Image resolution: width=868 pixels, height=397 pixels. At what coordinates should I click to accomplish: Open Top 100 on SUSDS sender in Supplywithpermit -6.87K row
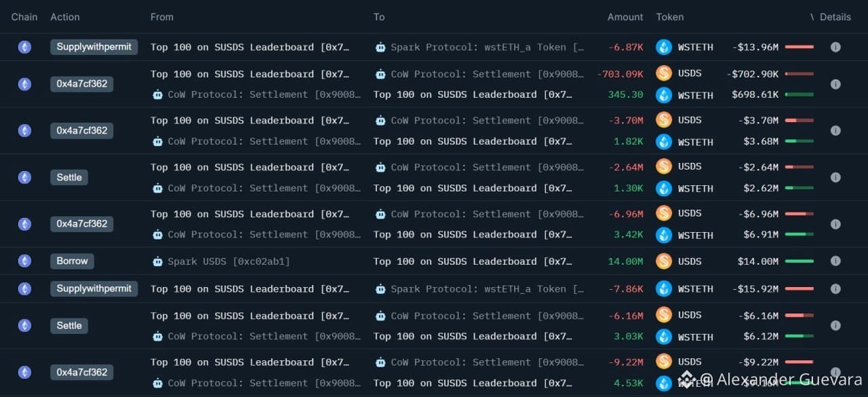[x=250, y=47]
